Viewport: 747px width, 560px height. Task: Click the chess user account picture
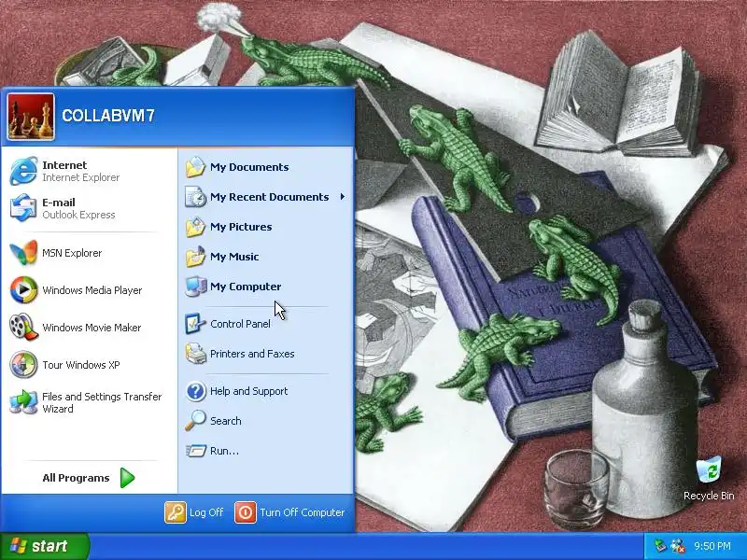[31, 117]
